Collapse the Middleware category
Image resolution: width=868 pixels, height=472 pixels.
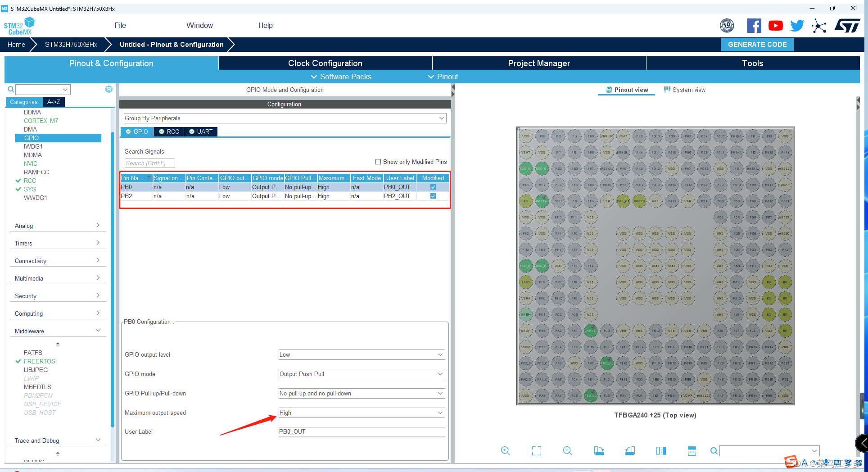[x=58, y=331]
